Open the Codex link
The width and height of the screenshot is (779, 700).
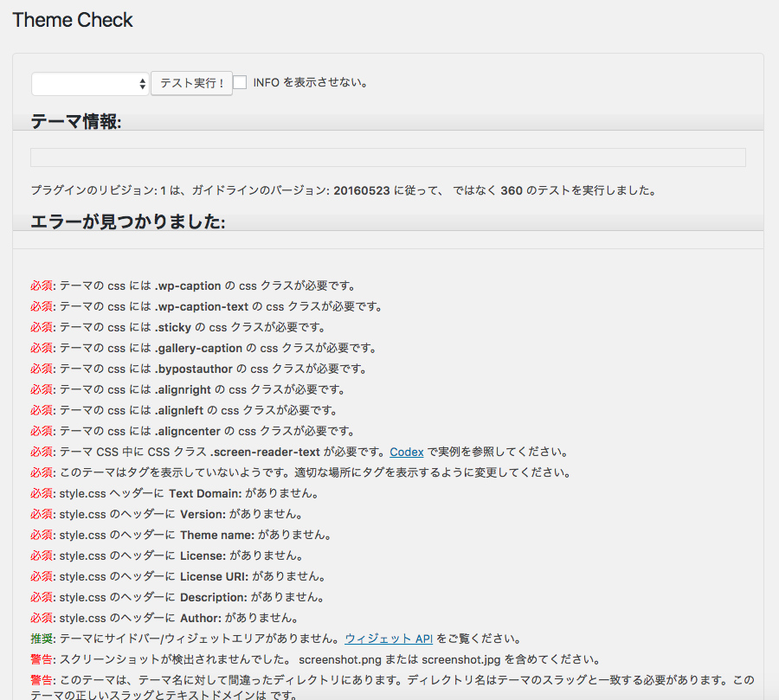pyautogui.click(x=407, y=452)
